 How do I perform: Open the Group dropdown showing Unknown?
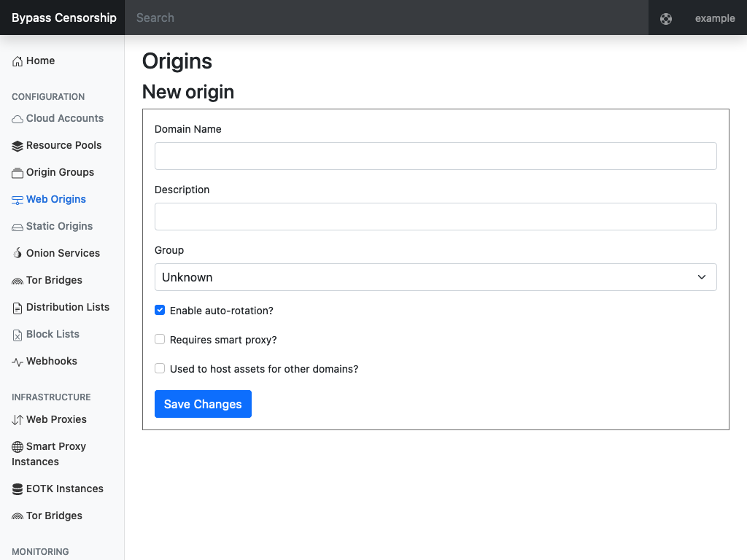[x=436, y=277]
